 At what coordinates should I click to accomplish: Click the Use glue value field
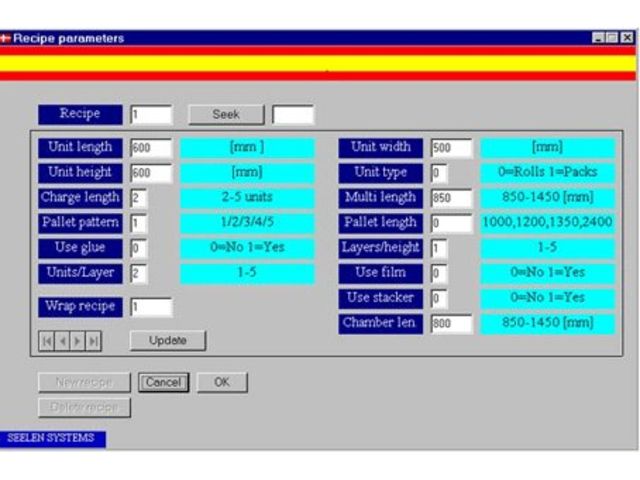click(139, 248)
